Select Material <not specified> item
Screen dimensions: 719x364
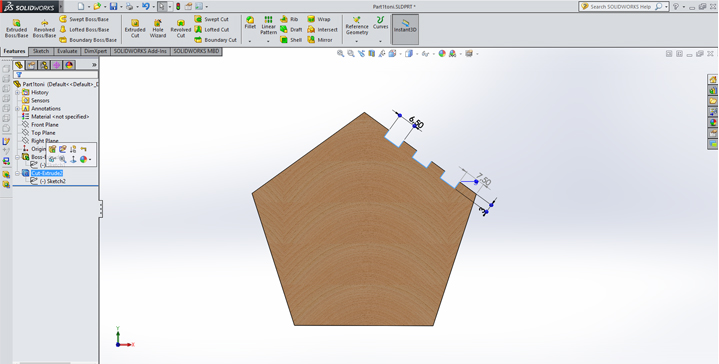[55, 116]
